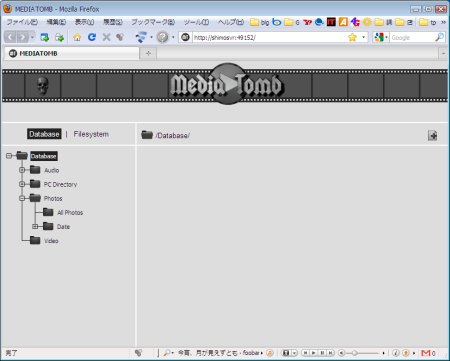Open the ブックマーク menu
Viewport: 450px width, 361px height.
[153, 22]
